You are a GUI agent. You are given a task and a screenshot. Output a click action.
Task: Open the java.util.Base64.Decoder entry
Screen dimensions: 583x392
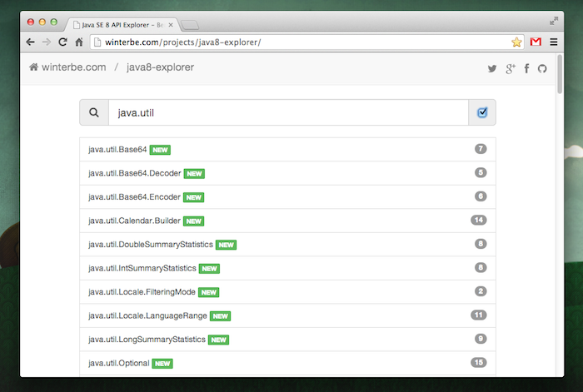click(287, 173)
